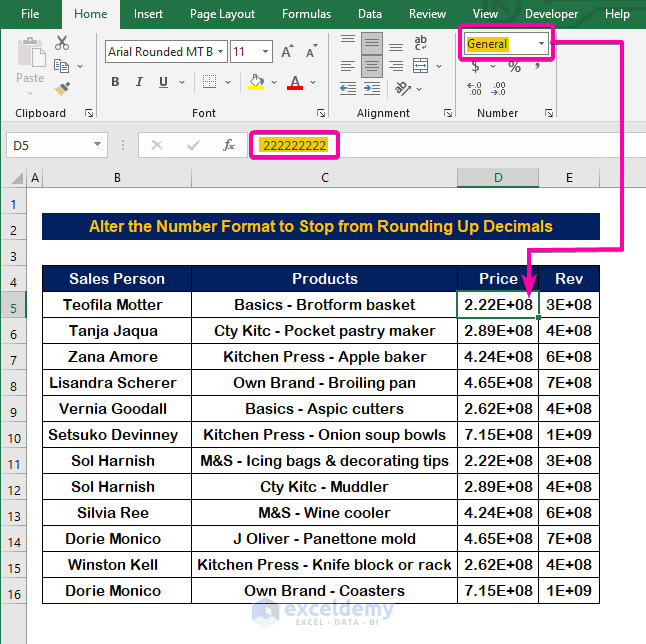The image size is (646, 644).
Task: Expand Orientation options arrow
Action: pyautogui.click(x=419, y=89)
